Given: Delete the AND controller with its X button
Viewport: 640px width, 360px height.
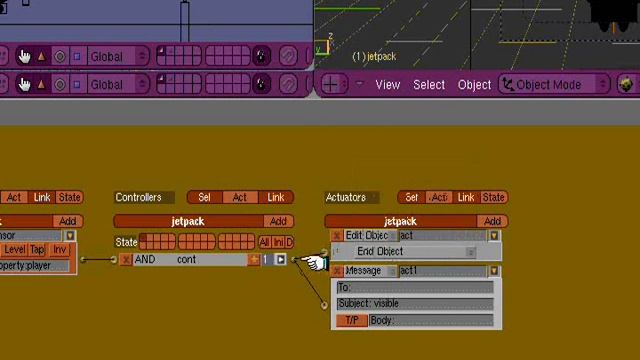Looking at the screenshot, I should (x=126, y=260).
